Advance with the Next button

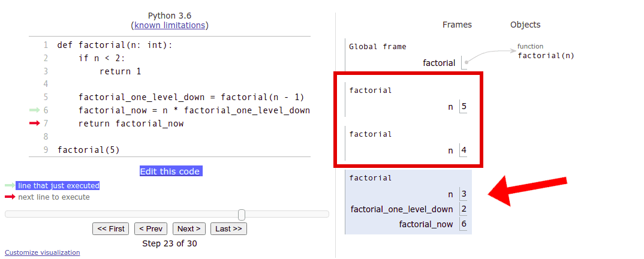[189, 228]
